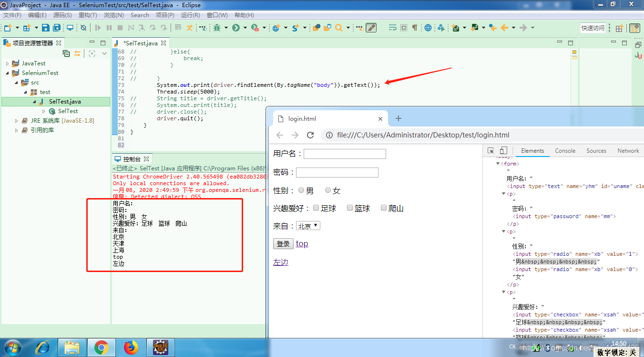This screenshot has height=357, width=644.
Task: Click the Open Perspective icon
Action: tap(619, 28)
